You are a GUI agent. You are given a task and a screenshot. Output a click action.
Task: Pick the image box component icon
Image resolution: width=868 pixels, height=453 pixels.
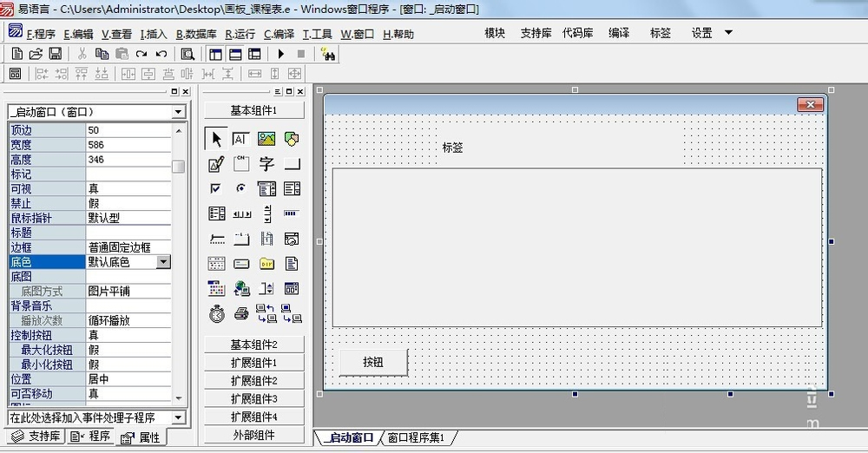tap(266, 139)
